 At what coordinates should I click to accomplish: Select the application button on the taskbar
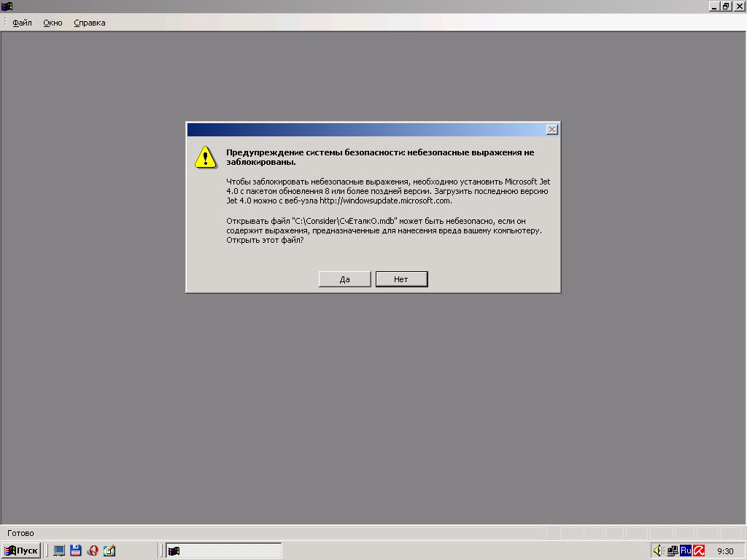[224, 551]
